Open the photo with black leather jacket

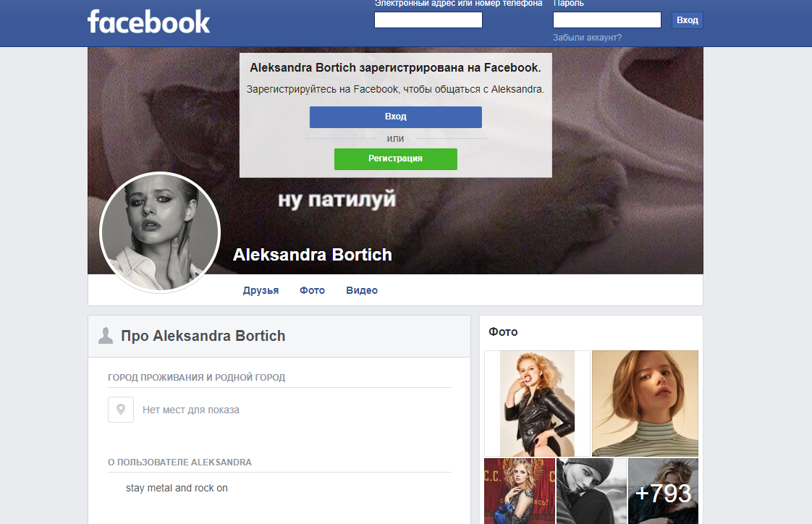538,403
